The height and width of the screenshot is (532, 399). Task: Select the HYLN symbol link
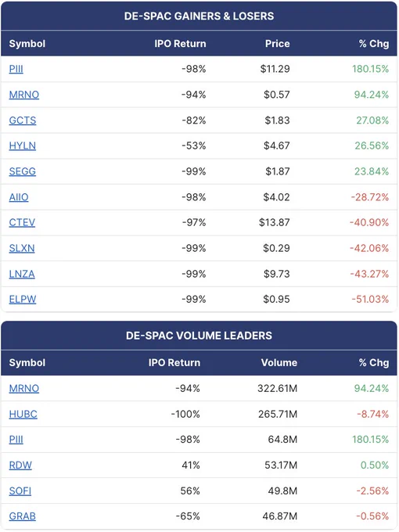23,146
